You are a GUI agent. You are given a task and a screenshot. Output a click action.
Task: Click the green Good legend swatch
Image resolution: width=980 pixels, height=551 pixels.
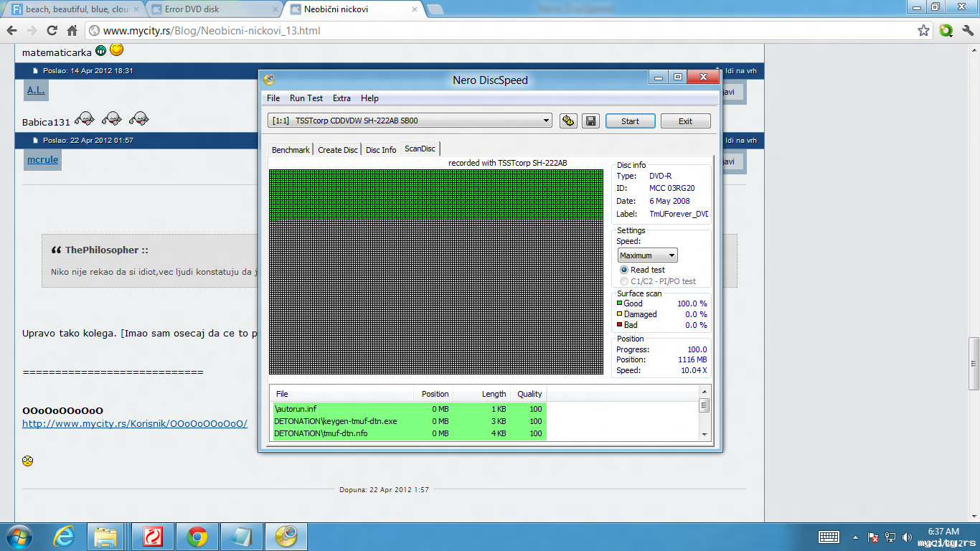click(619, 303)
